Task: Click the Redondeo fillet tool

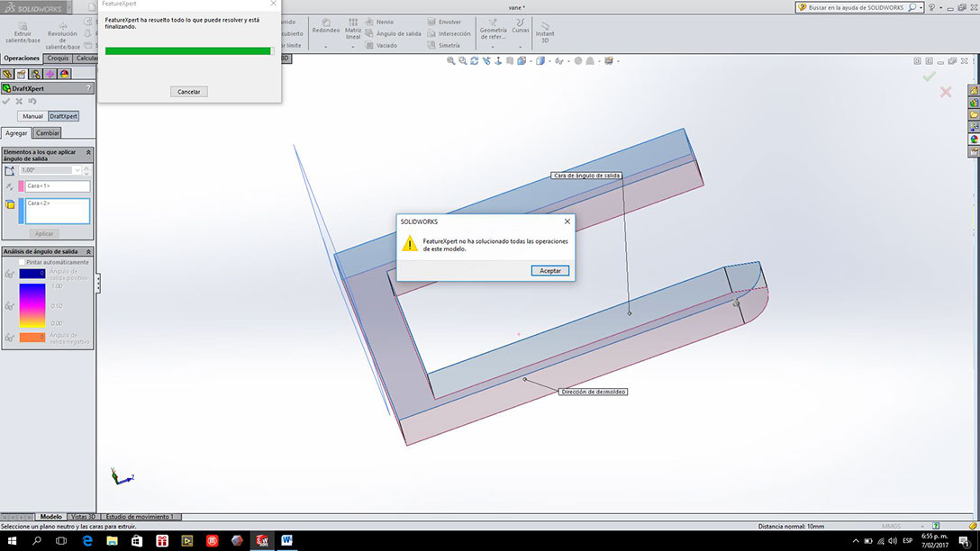Action: [326, 26]
